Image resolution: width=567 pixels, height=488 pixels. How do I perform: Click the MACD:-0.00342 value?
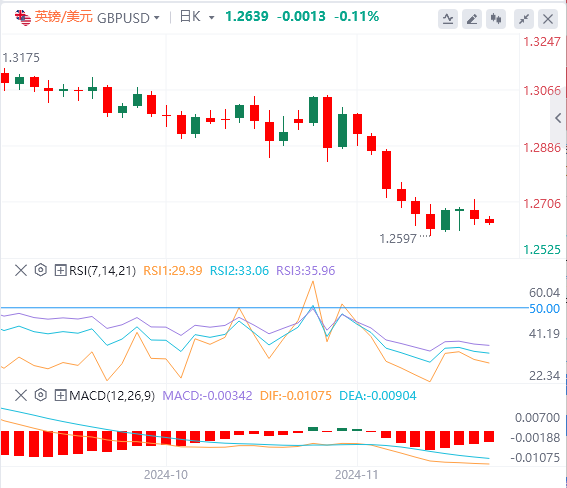[207, 395]
